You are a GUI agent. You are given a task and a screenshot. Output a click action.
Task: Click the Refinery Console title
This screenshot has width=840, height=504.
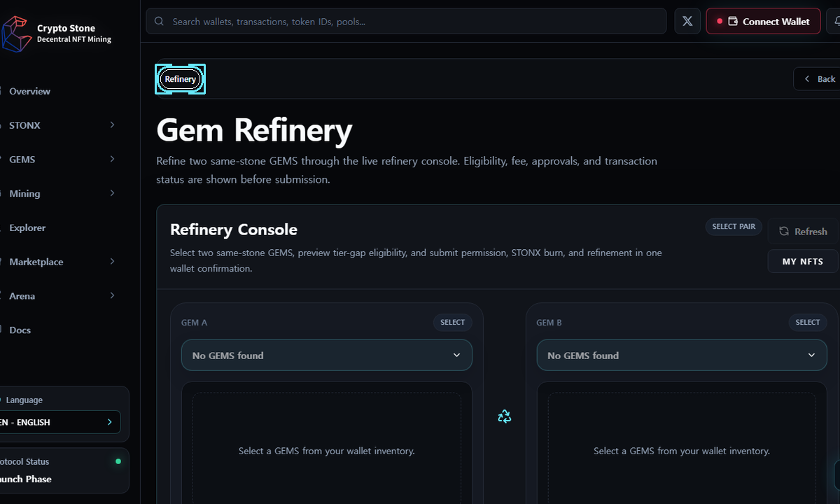point(234,230)
